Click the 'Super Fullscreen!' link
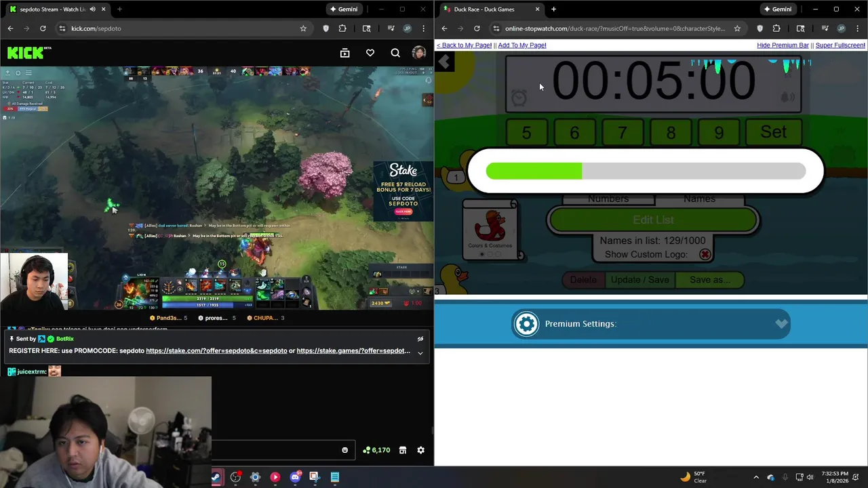Image resolution: width=868 pixels, height=488 pixels. 840,45
